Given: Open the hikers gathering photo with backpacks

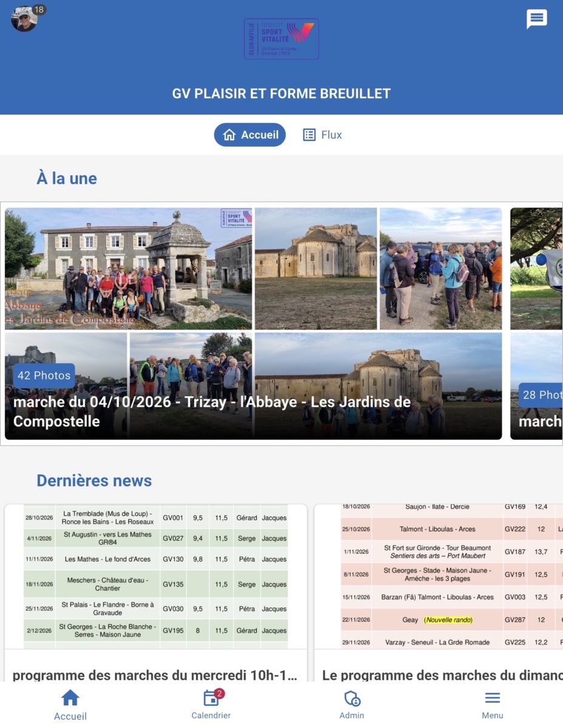Looking at the screenshot, I should coord(441,269).
